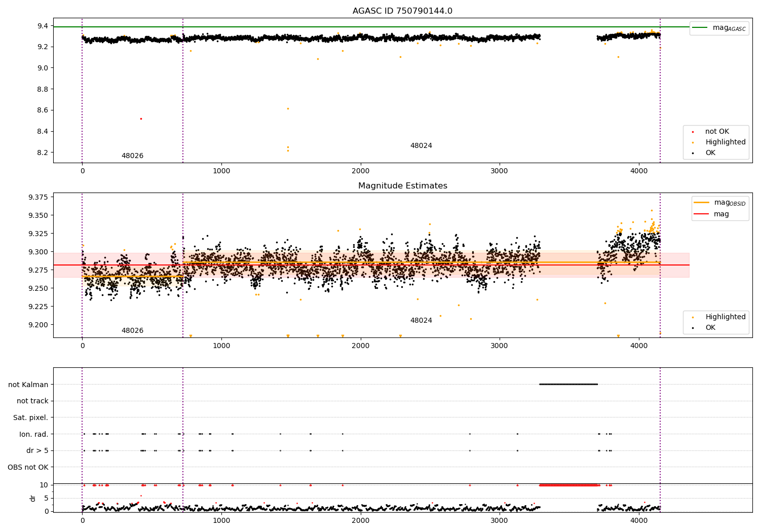Image resolution: width=760 pixels, height=532 pixels.
Task: Click the 4000 x-axis tick in bottom plot
Action: pos(639,520)
